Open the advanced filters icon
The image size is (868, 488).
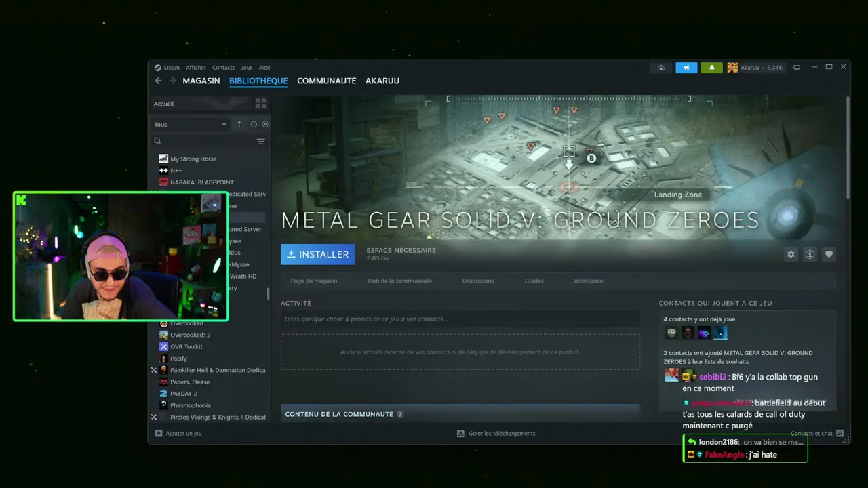[x=260, y=141]
